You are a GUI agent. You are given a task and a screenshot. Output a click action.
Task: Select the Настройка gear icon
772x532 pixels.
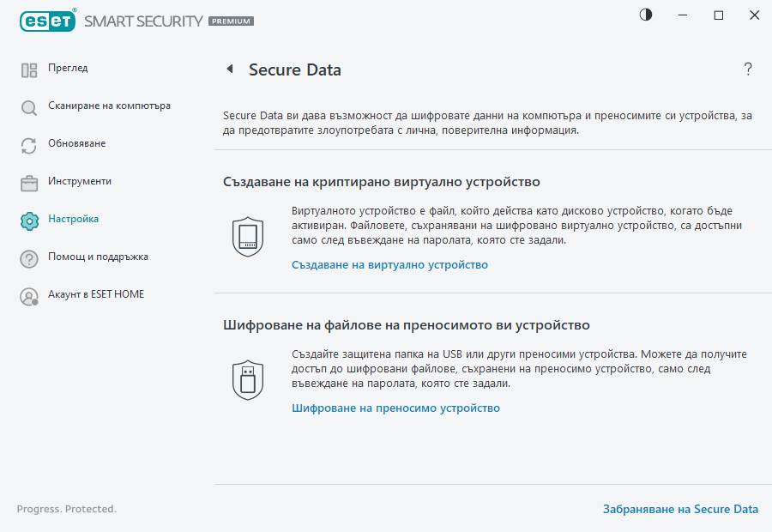28,219
